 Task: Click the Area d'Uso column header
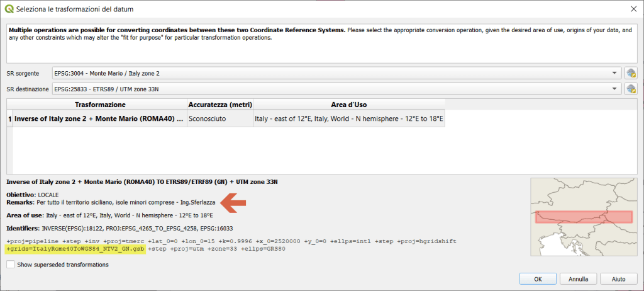click(348, 104)
